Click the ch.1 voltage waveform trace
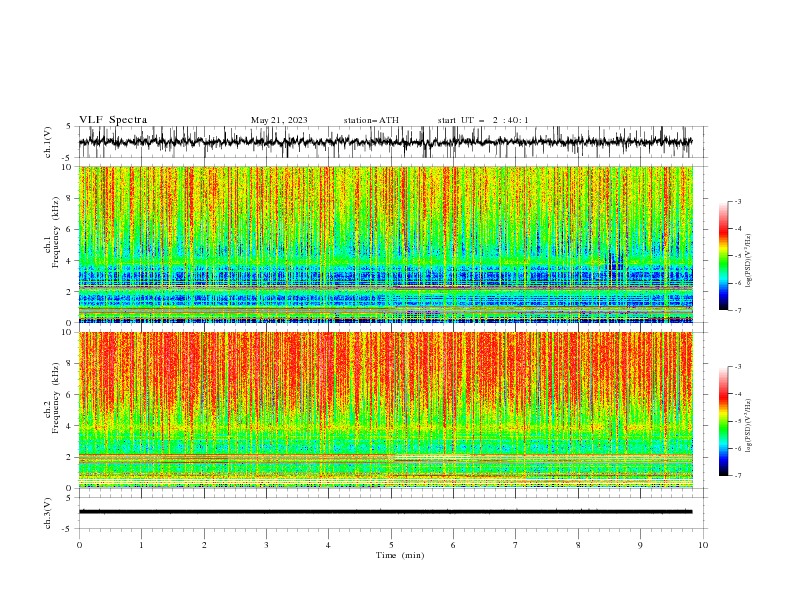Viewport: 792px width, 612px height. 385,142
